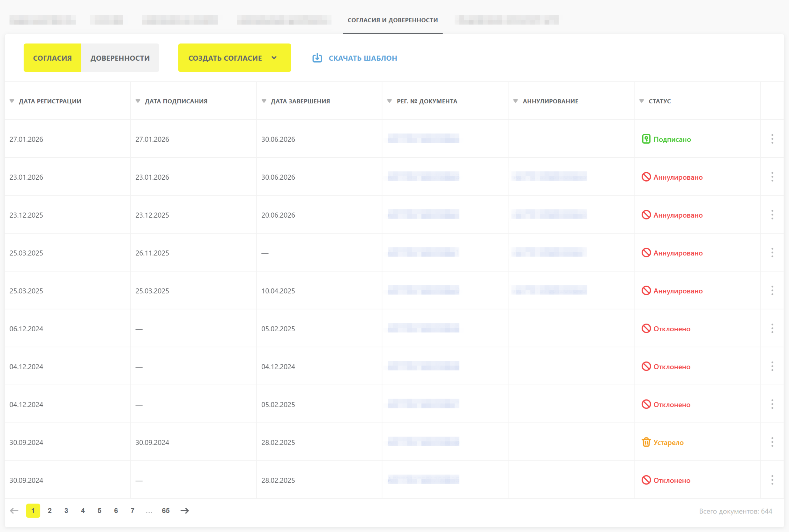Viewport: 789px width, 532px height.
Task: Click the download icon beside Скачать шаблон
Action: coord(317,58)
